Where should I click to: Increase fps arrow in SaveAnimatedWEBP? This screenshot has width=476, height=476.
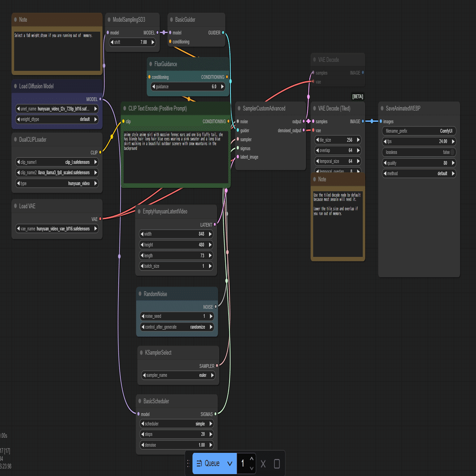453,142
